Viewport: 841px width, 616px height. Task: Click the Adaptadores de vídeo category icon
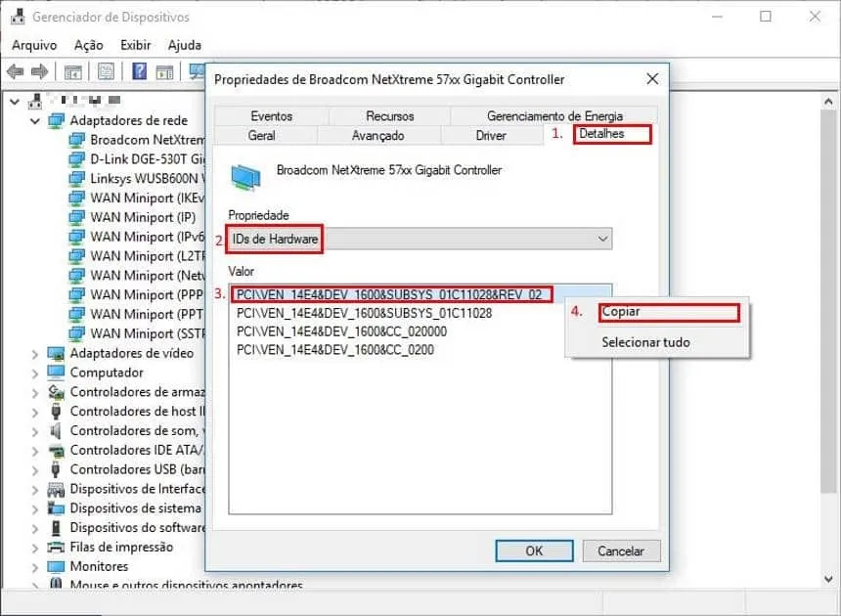[x=56, y=353]
